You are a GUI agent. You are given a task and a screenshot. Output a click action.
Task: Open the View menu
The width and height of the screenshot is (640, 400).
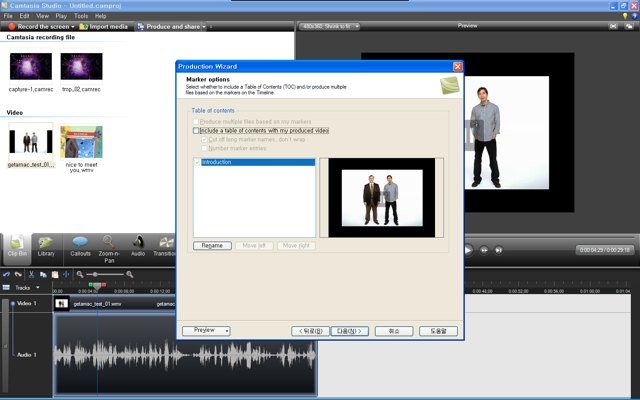pos(42,16)
